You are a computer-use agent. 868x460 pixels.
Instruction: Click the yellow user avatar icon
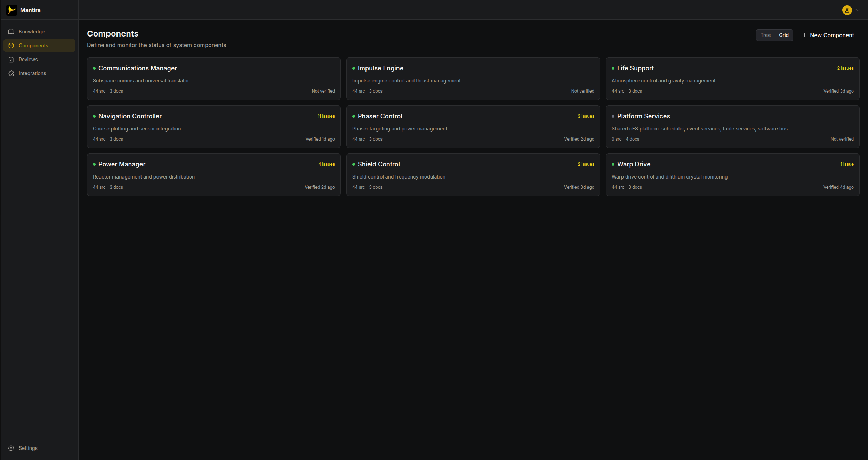[847, 10]
